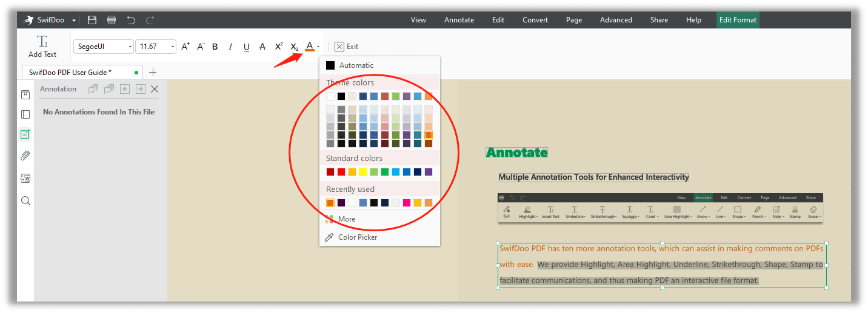This screenshot has height=313, width=868.
Task: Choose pink in Recently used colors
Action: coord(407,203)
